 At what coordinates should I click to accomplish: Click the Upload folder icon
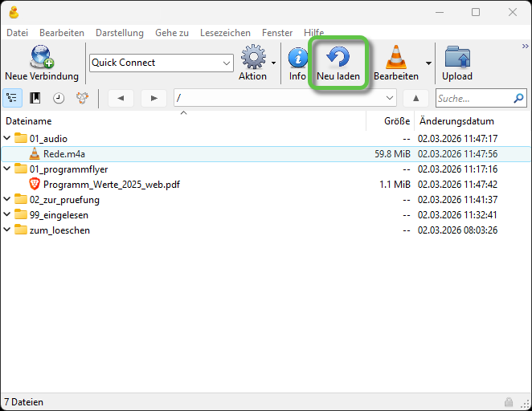pos(457,63)
